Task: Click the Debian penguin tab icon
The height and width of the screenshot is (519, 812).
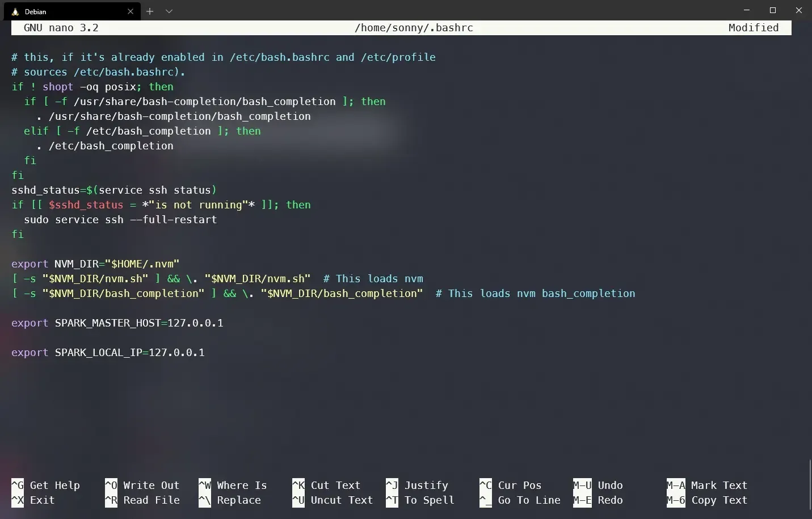Action: click(15, 11)
